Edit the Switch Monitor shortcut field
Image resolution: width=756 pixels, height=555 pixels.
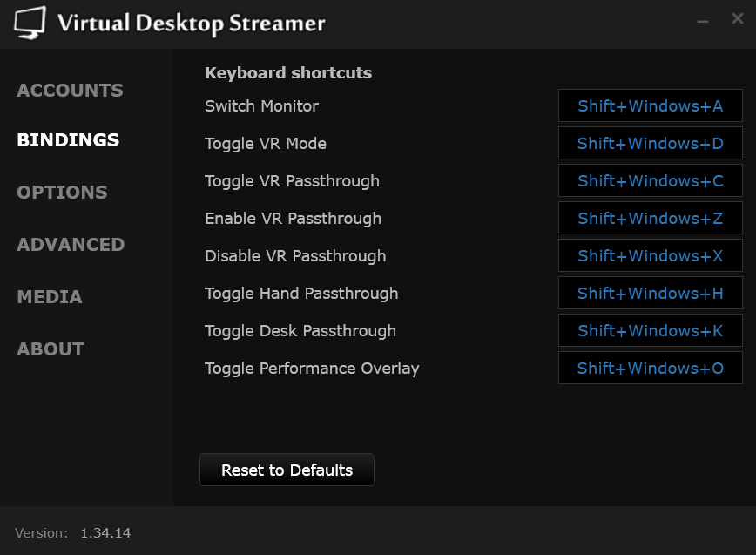tap(650, 106)
